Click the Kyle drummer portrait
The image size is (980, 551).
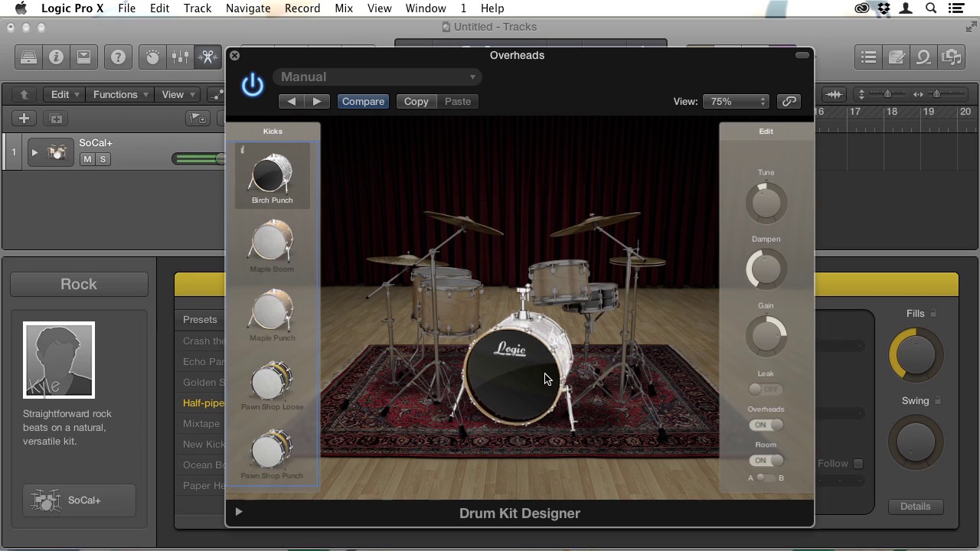[x=59, y=360]
